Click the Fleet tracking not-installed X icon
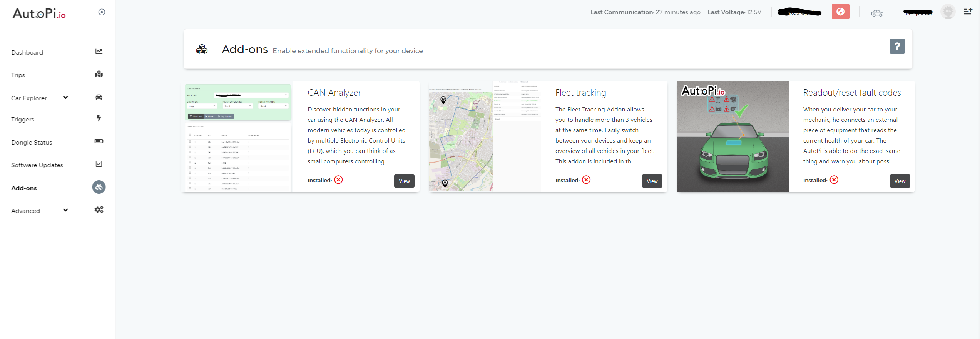 click(x=586, y=180)
